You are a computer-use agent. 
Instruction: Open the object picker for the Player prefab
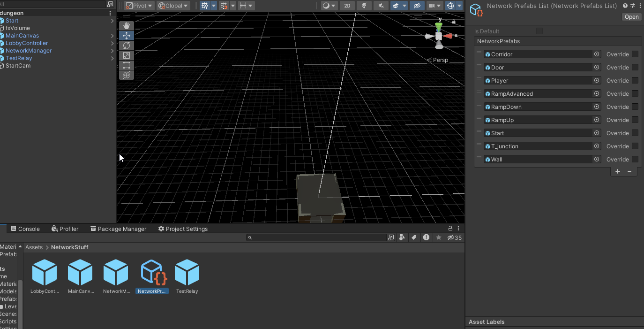click(596, 80)
